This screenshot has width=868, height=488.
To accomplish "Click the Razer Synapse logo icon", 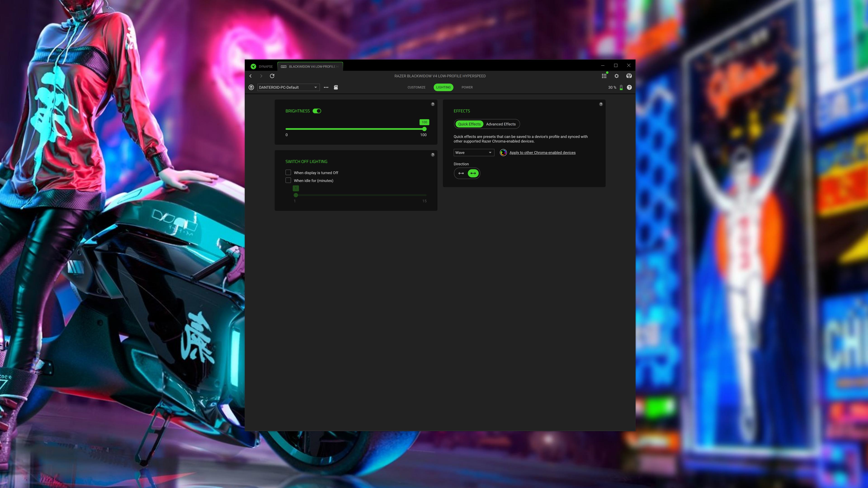I will [254, 66].
